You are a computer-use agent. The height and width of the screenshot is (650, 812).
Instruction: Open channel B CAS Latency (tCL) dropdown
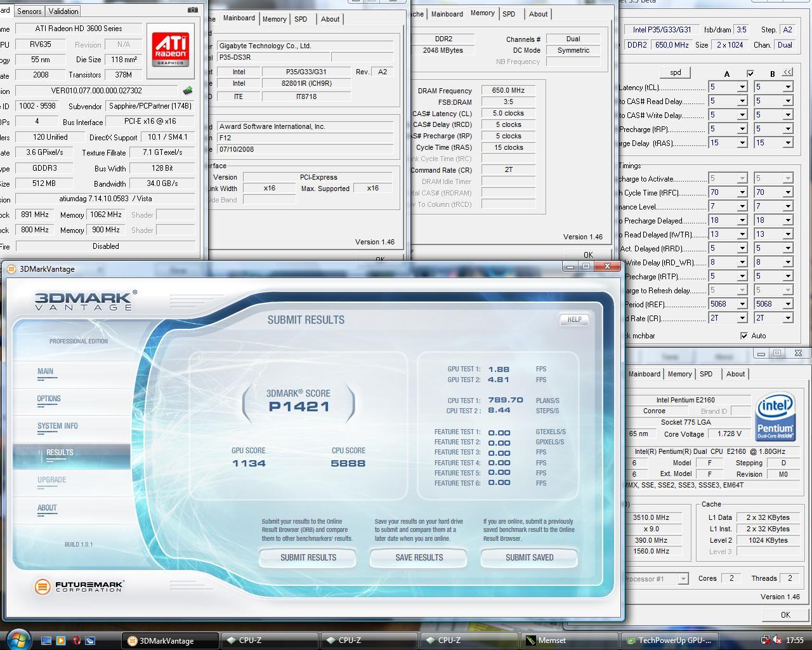(x=787, y=87)
